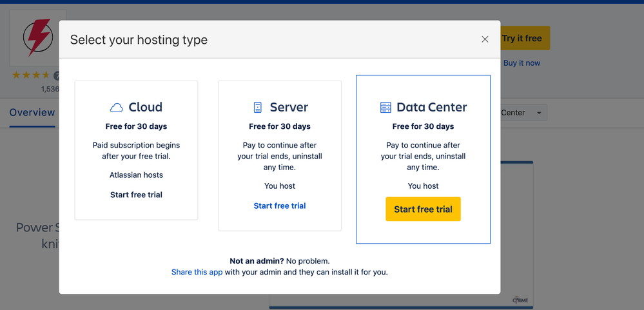Start free trial for Data Center
Viewport: 644px width, 310px height.
tap(423, 209)
